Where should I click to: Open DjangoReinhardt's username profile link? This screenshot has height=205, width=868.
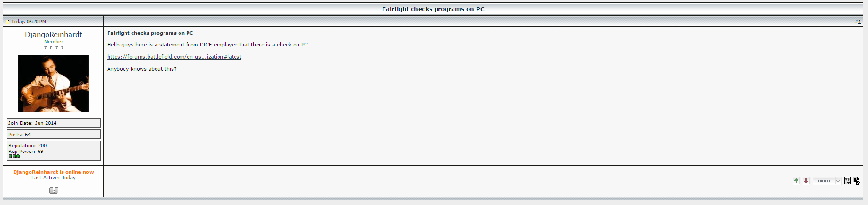(x=54, y=35)
